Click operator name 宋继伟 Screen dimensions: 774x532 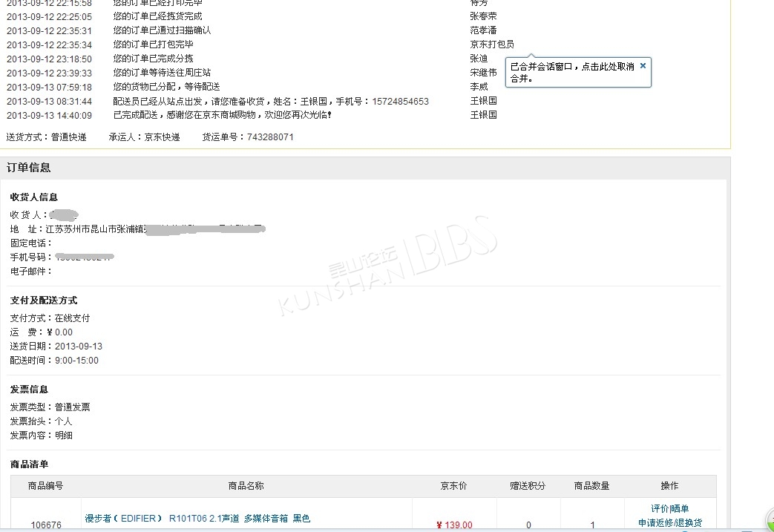tap(483, 73)
